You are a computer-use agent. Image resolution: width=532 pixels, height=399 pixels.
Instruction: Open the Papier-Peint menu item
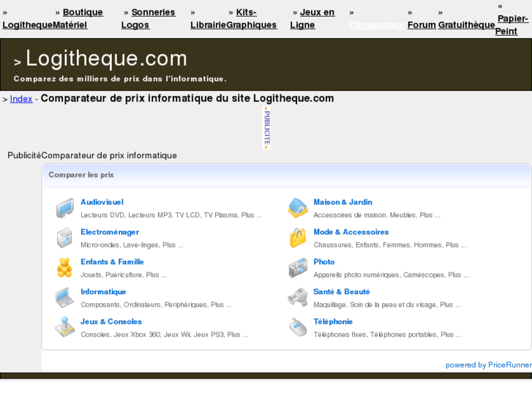[512, 25]
